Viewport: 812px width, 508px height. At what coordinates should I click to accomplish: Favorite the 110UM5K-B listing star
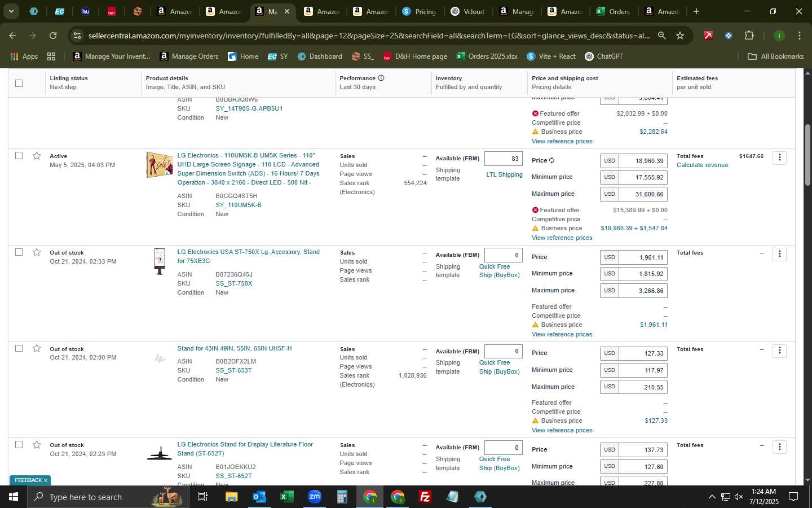click(x=37, y=156)
